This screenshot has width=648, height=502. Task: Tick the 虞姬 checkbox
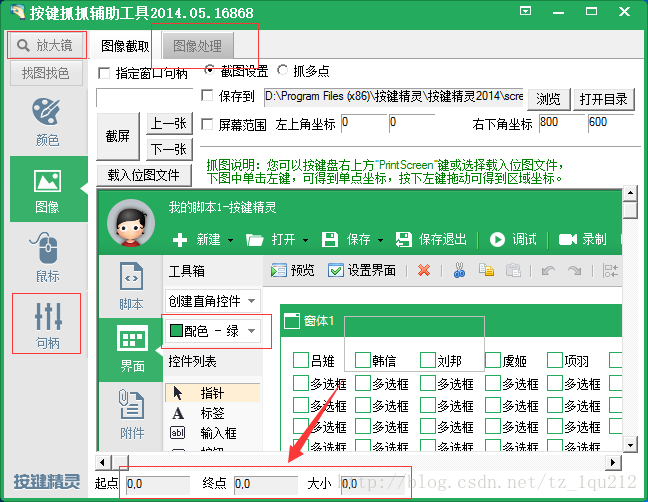point(493,360)
